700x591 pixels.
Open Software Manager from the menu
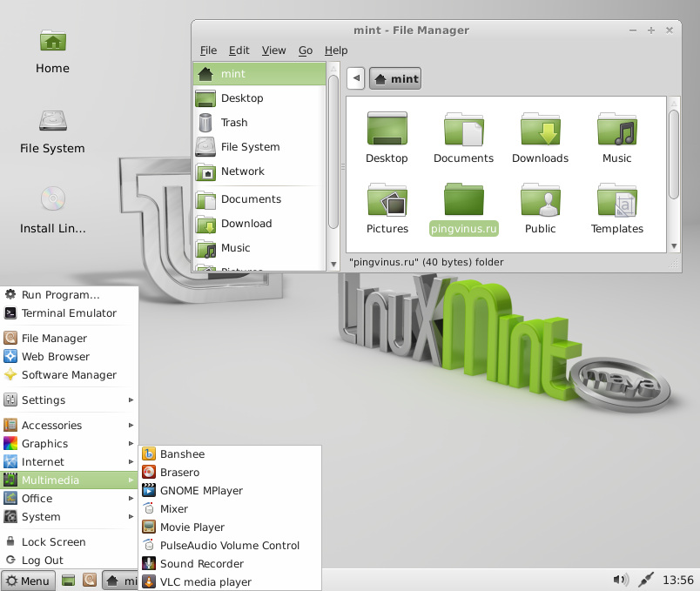point(69,375)
